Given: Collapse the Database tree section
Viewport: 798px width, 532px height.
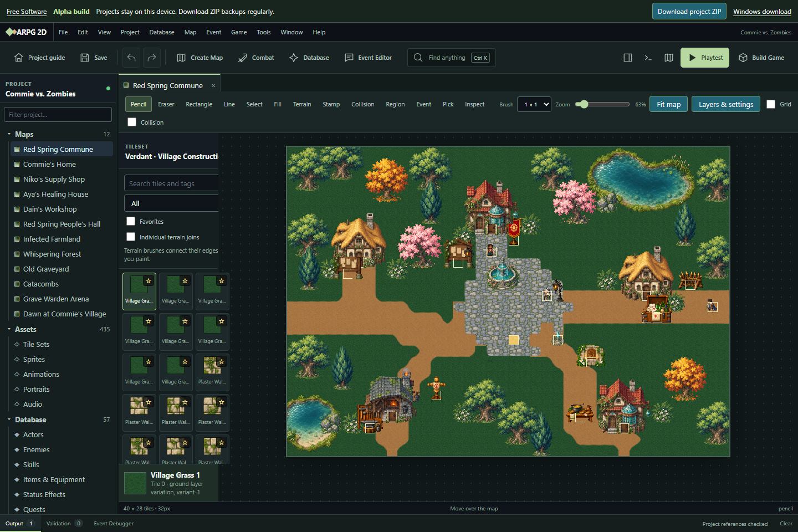Looking at the screenshot, I should (x=9, y=420).
